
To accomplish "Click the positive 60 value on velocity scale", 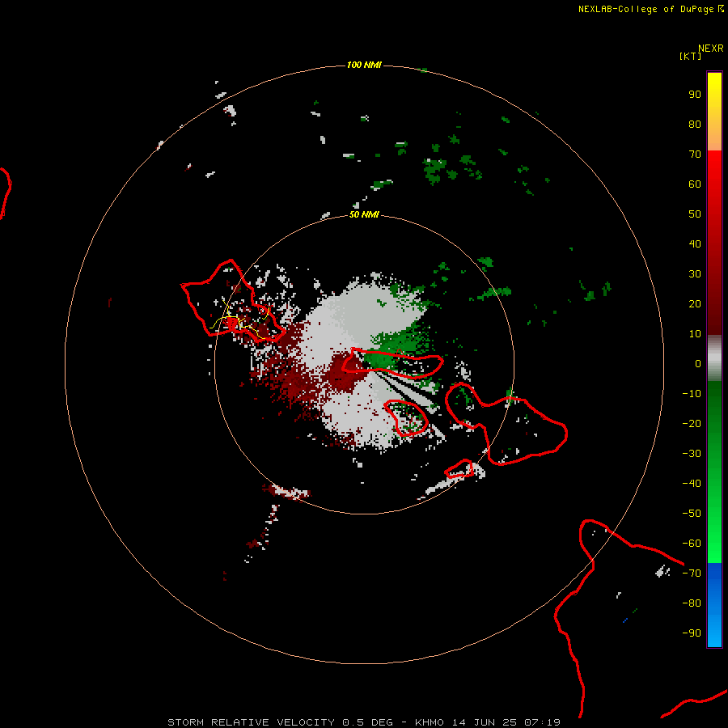I will [695, 184].
